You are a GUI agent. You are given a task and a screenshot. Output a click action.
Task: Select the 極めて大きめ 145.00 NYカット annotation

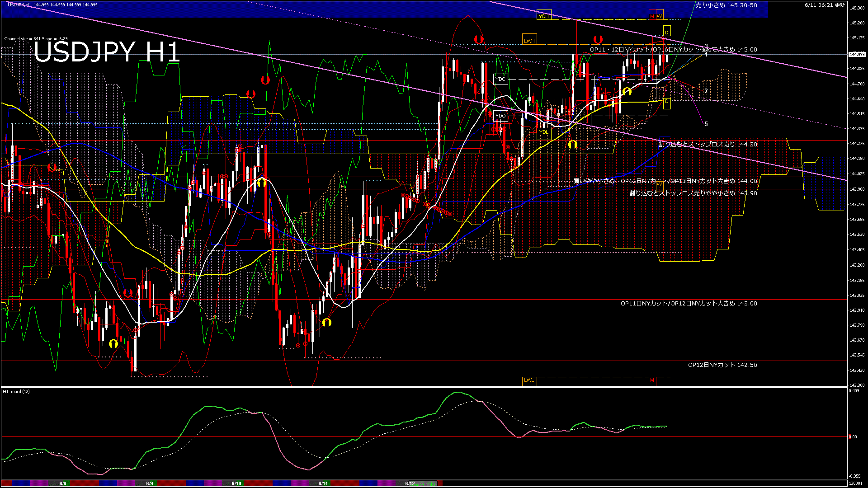point(673,50)
